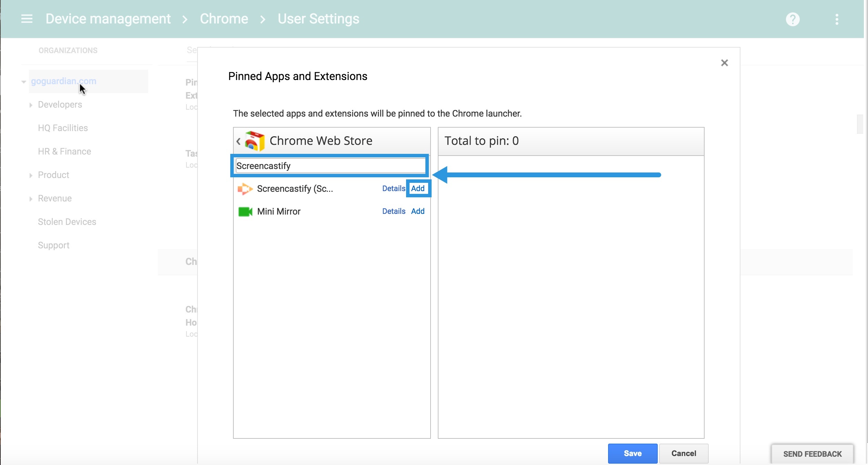Cancel the pinned apps dialog
This screenshot has height=465, width=868.
(x=684, y=453)
